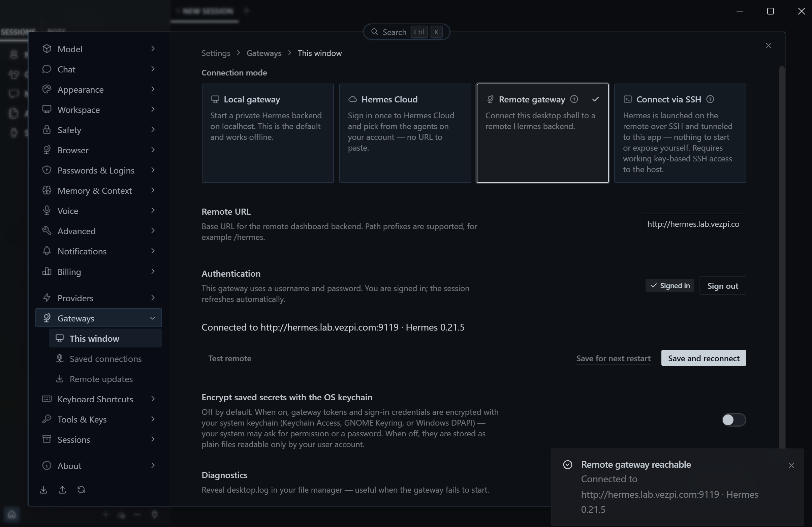The width and height of the screenshot is (812, 527).
Task: Click the help icon next to Connect via SSH
Action: pyautogui.click(x=710, y=99)
